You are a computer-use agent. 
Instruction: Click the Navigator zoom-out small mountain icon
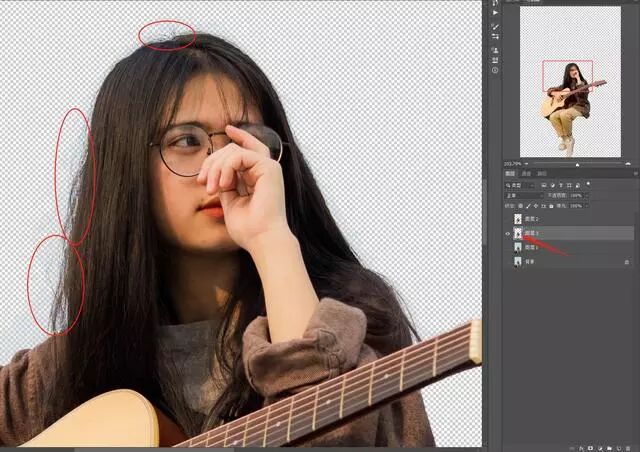click(x=527, y=164)
